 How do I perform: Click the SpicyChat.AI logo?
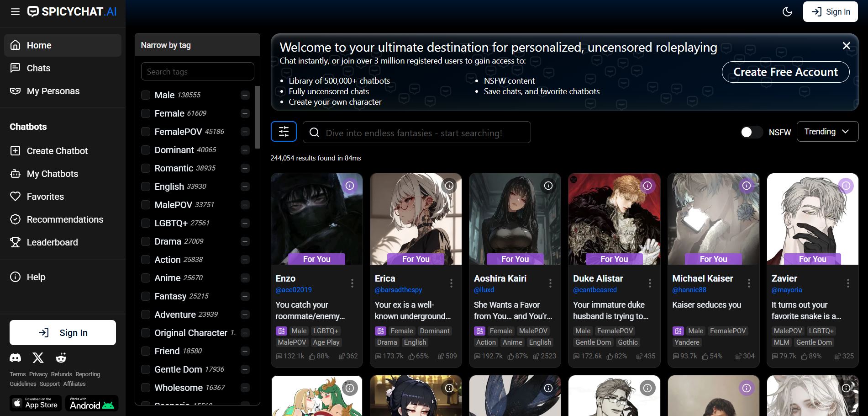tap(72, 11)
